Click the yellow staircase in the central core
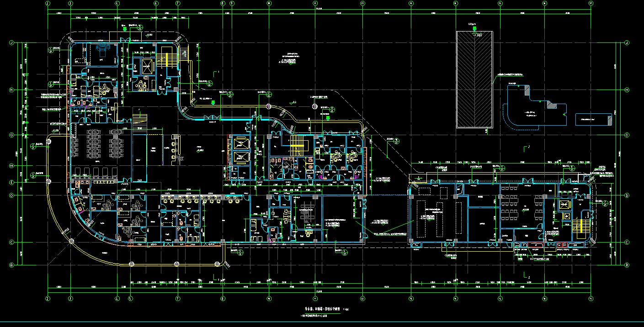This screenshot has width=644, height=327. click(x=298, y=145)
